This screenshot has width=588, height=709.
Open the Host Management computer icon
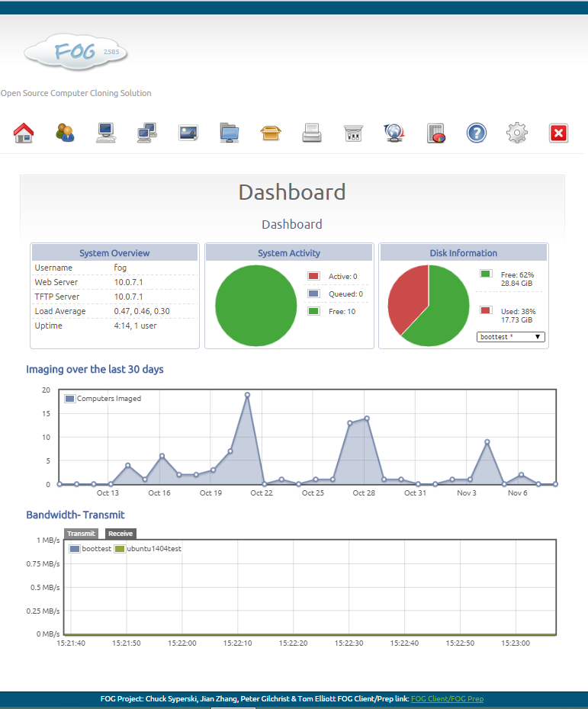pos(106,133)
